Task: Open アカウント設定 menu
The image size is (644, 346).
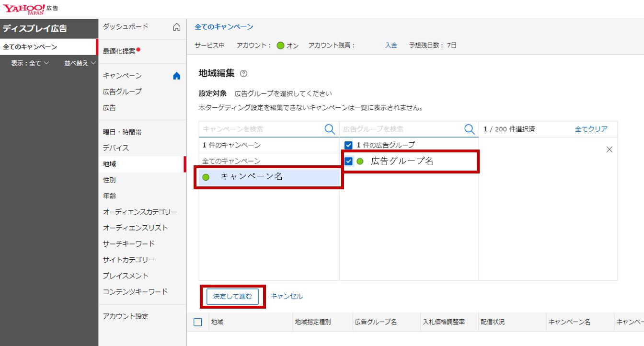Action: [126, 316]
